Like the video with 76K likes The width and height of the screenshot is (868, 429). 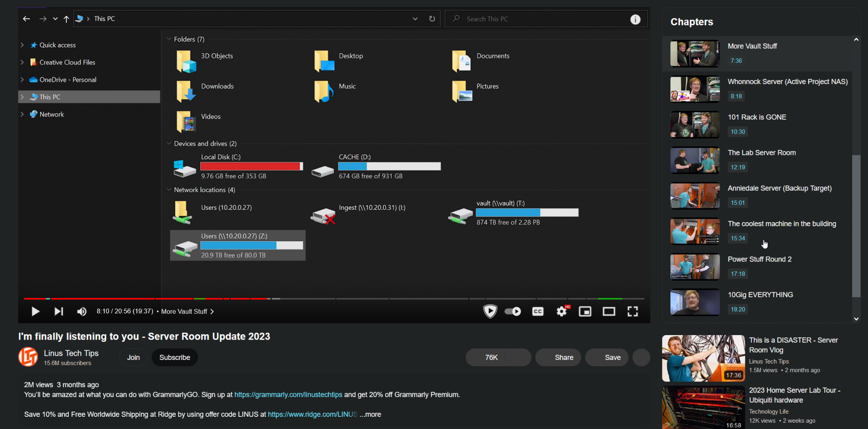[486, 357]
